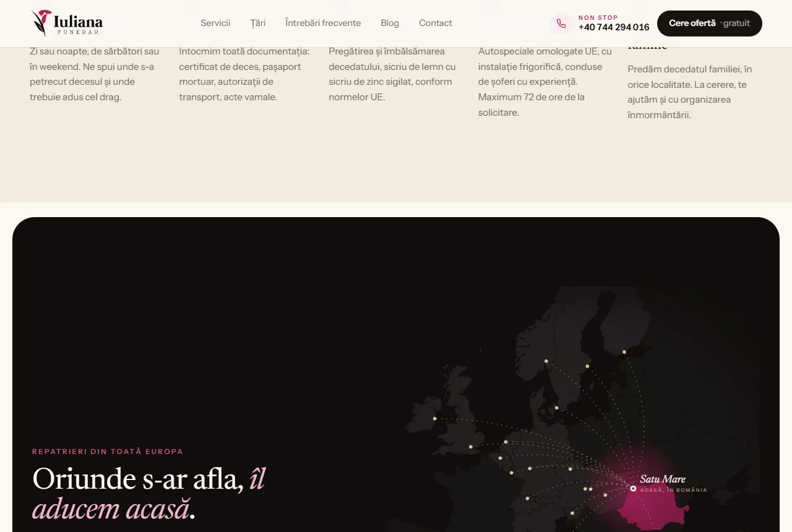The width and height of the screenshot is (792, 532).
Task: Click the London dot in southern England
Action: click(x=470, y=447)
